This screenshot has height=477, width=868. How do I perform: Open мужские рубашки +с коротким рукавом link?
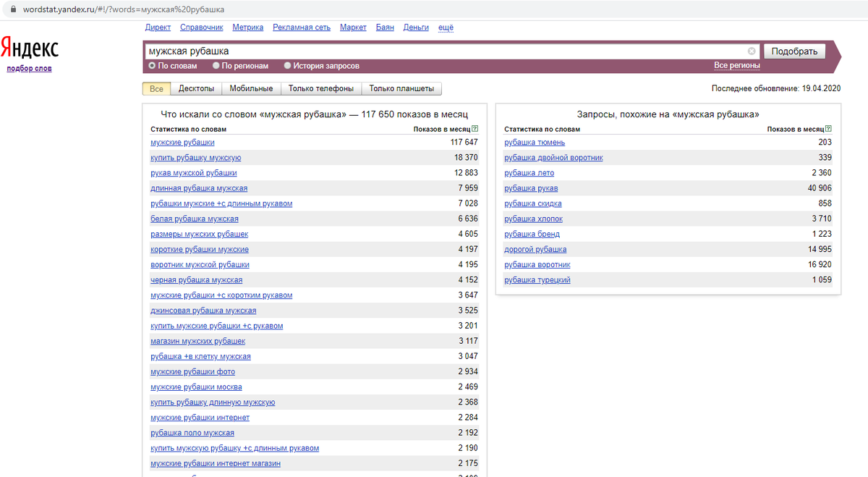[x=221, y=295]
